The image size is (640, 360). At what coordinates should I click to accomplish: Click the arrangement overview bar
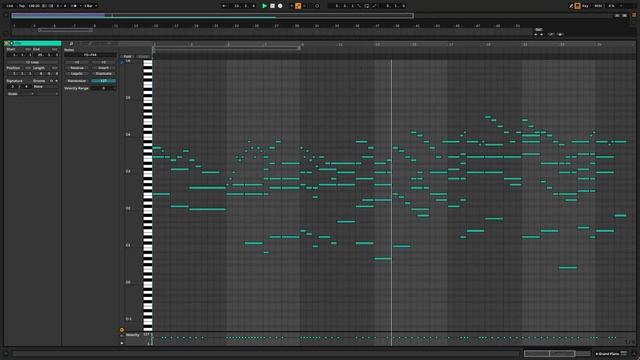212,16
